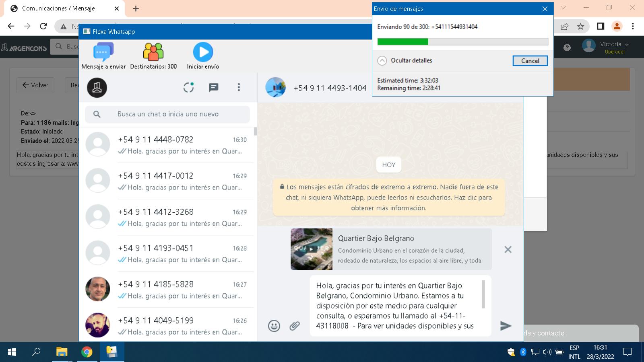Open Victoria user dropdown in Argencons
This screenshot has width=644, height=362.
coord(614,44)
